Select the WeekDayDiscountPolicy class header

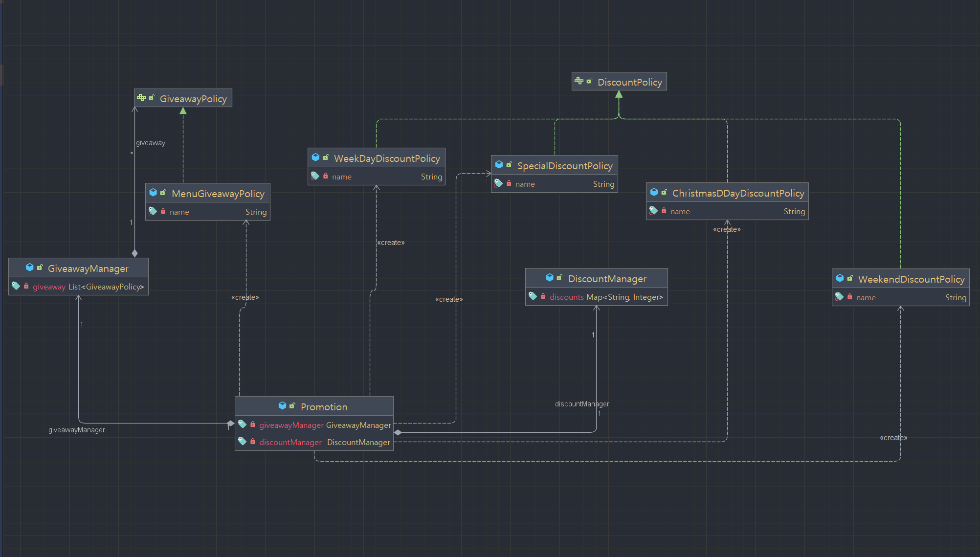[x=386, y=158]
